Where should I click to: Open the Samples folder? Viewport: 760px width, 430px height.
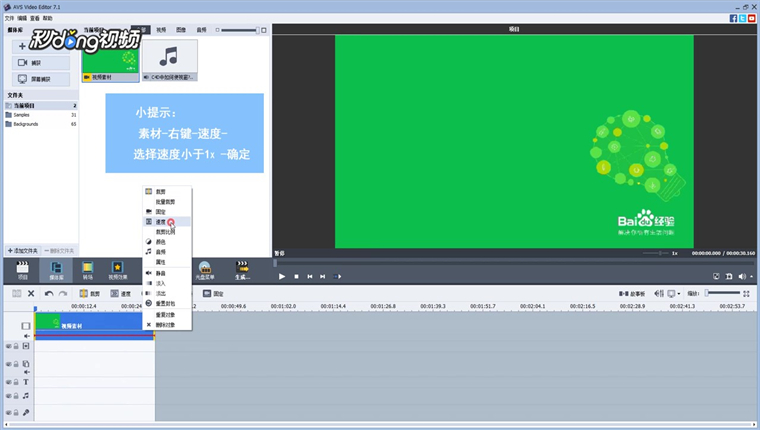point(41,115)
